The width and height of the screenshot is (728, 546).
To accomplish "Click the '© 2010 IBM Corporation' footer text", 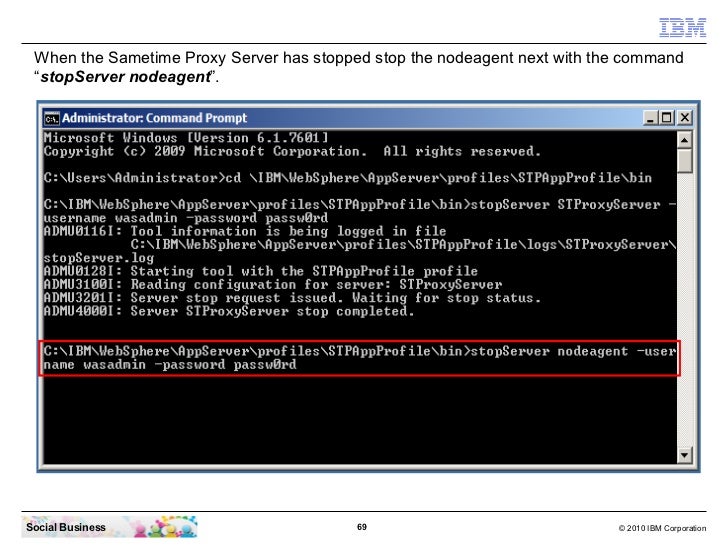I will click(662, 528).
